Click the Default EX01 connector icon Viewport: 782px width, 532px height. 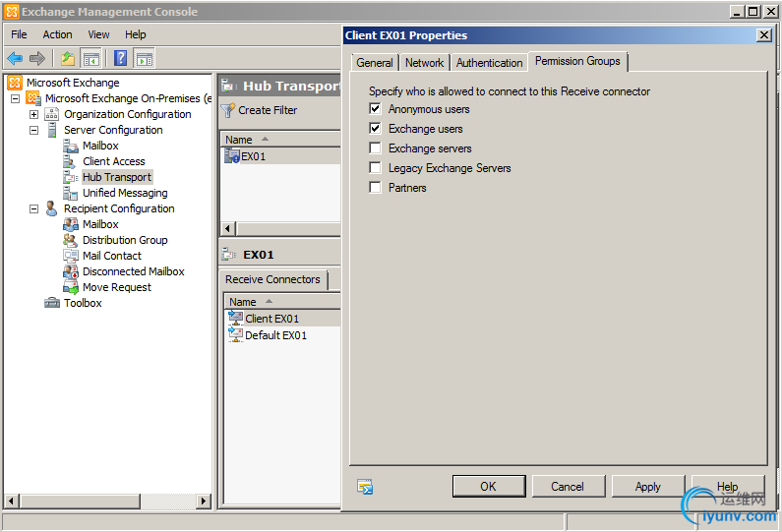coord(235,334)
